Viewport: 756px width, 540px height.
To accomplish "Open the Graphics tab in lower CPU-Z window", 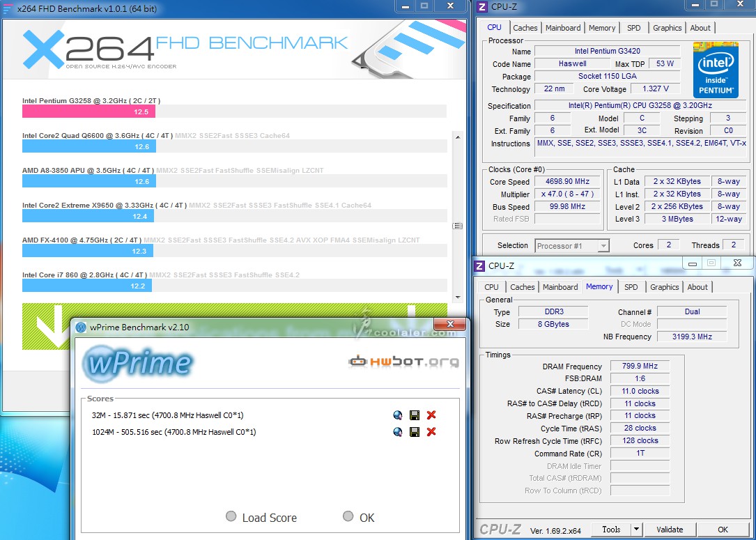I will [665, 287].
